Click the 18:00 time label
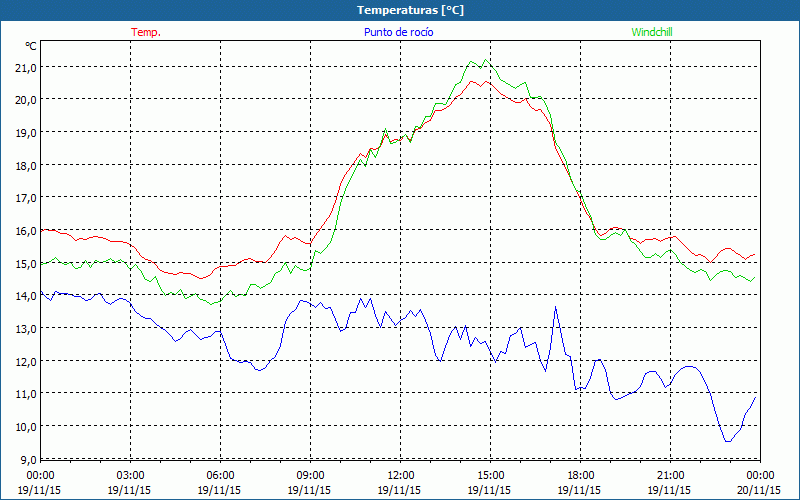 click(580, 476)
